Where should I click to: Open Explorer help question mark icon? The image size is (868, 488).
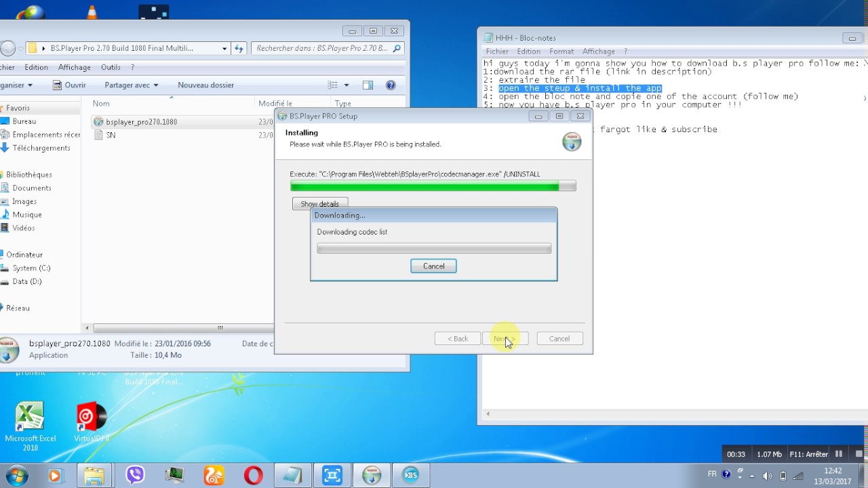pyautogui.click(x=391, y=85)
